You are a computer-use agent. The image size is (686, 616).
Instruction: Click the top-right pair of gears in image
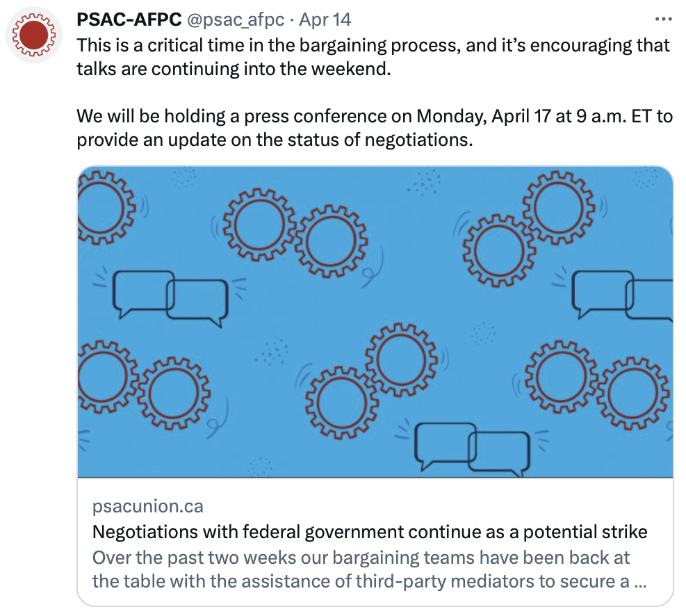pos(529,228)
